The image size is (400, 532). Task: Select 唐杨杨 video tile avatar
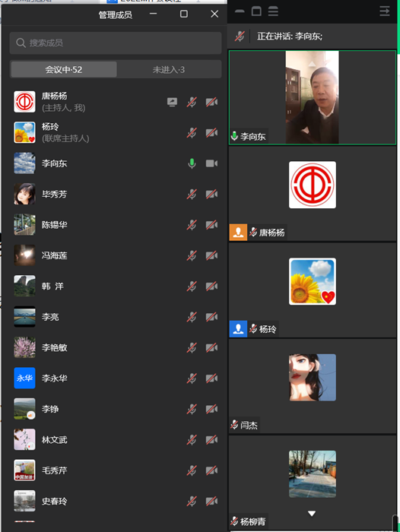click(x=313, y=185)
